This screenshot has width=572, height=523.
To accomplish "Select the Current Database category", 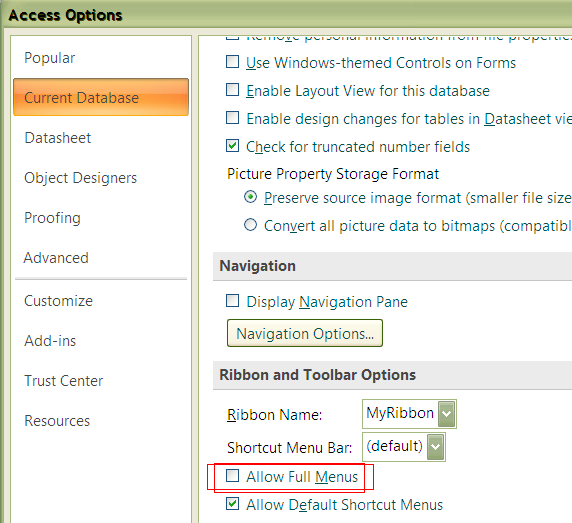I will point(101,97).
